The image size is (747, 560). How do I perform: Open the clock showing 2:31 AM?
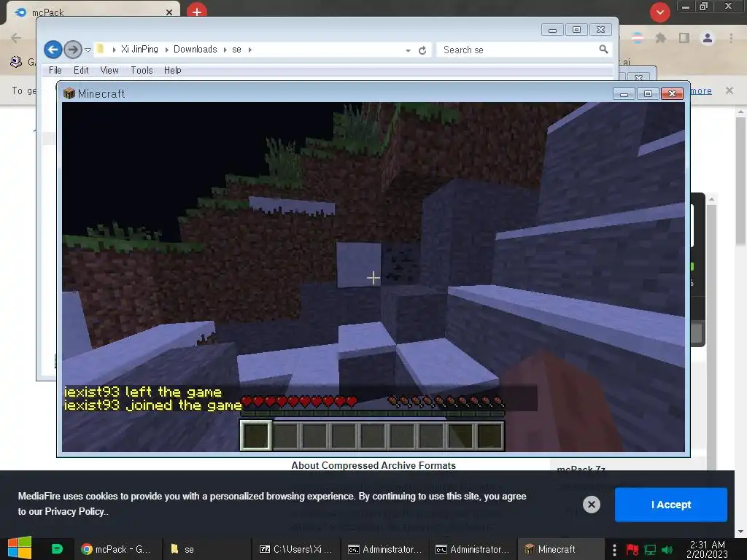coord(707,549)
